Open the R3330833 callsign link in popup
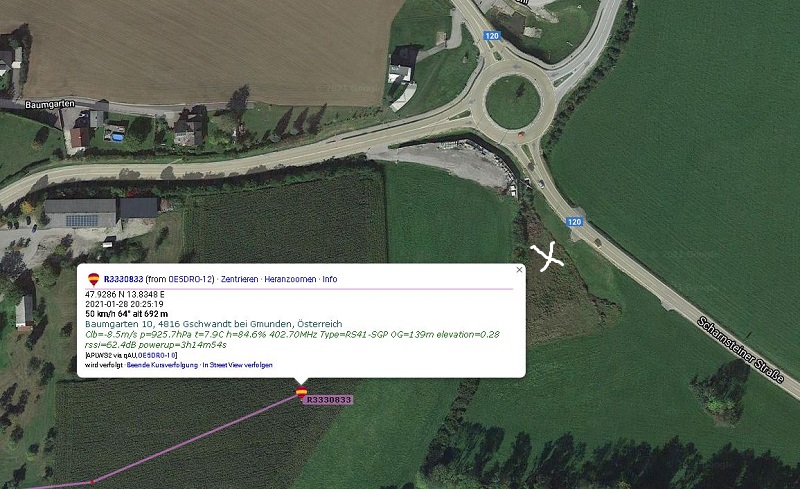The image size is (800, 489). 123,279
